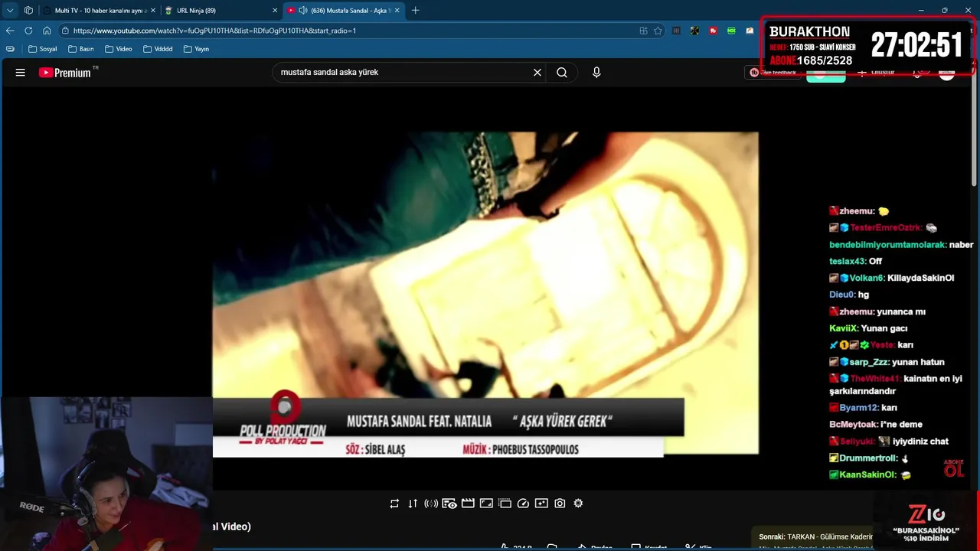
Task: Open the browser home page icon
Action: pos(47,31)
